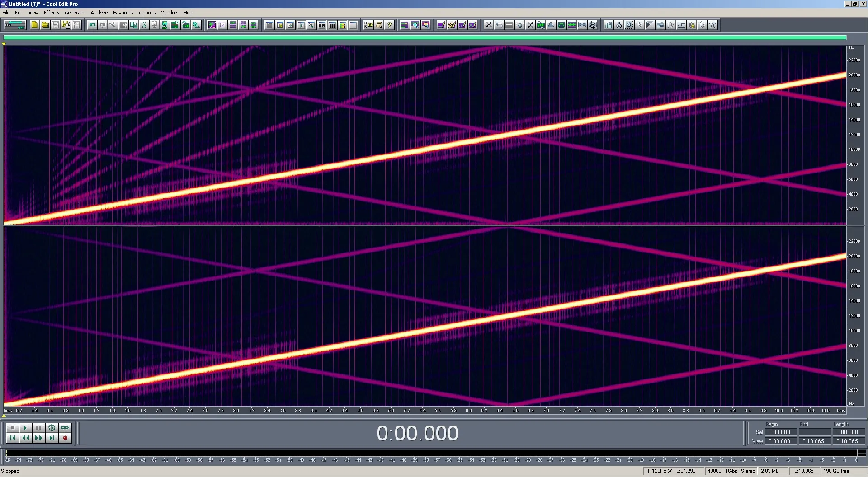Open the Window menu
The height and width of the screenshot is (477, 868).
click(x=170, y=13)
